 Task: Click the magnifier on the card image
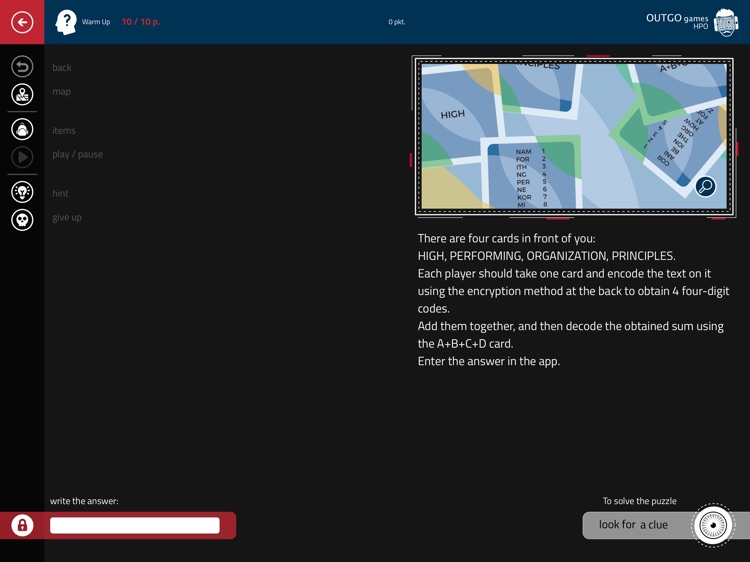(x=706, y=186)
